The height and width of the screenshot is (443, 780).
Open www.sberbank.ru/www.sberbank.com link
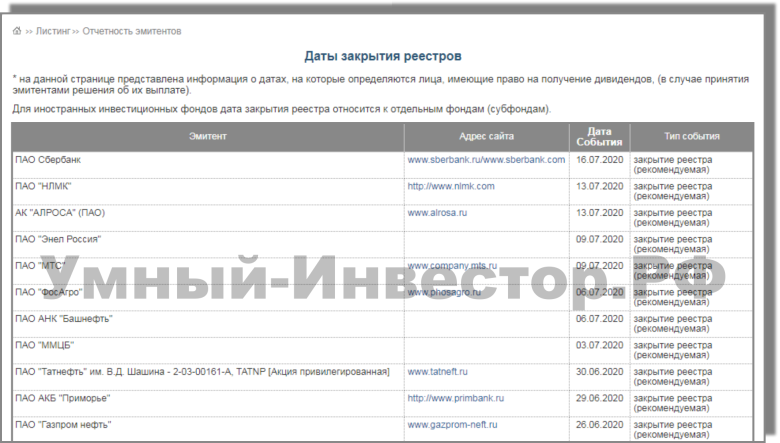[486, 160]
